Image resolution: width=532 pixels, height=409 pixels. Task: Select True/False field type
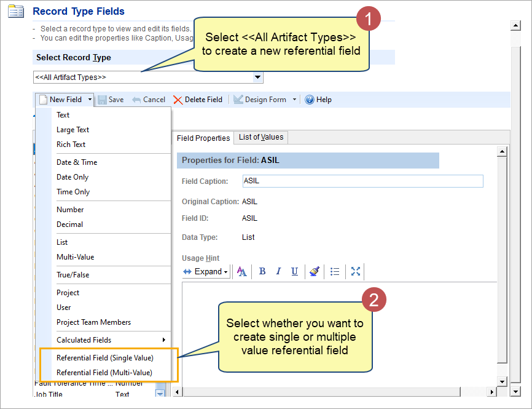72,275
